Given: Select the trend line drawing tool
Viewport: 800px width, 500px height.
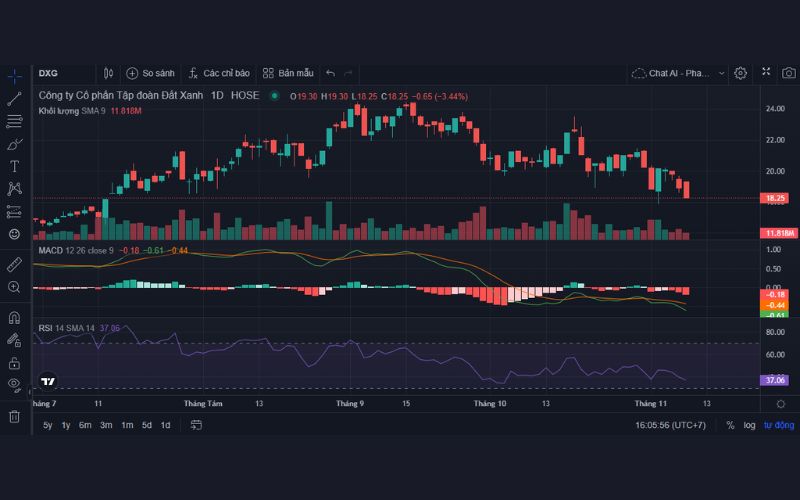Looking at the screenshot, I should tap(14, 99).
